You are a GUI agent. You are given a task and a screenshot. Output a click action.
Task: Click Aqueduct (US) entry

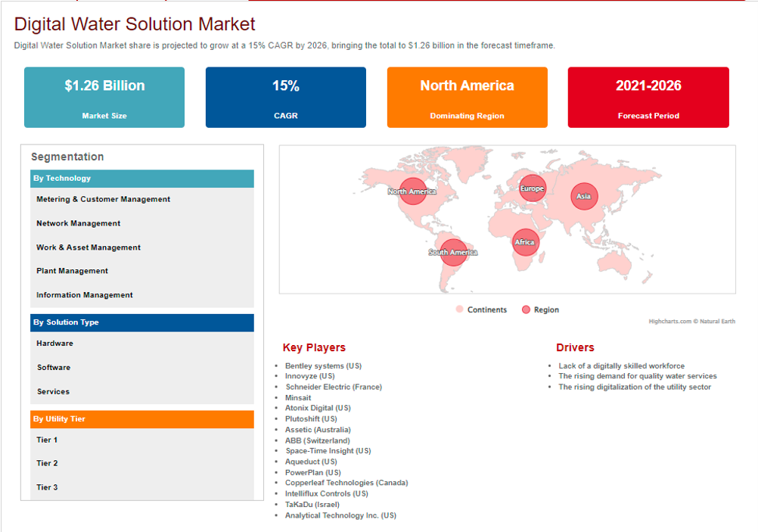pyautogui.click(x=311, y=462)
